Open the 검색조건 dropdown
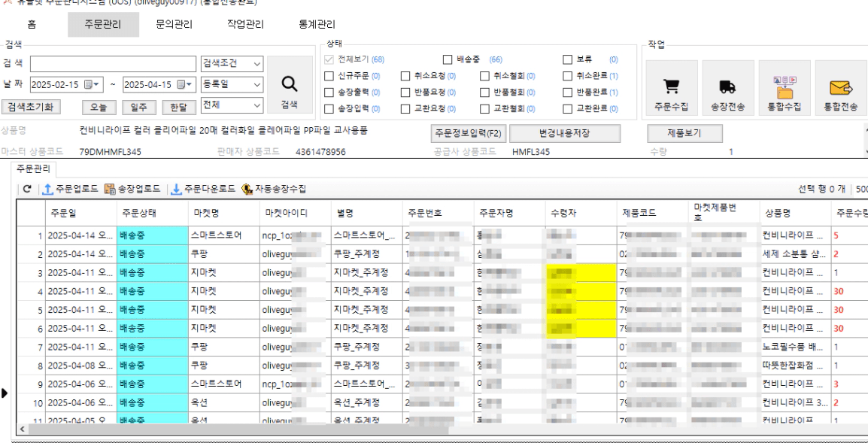868x443 pixels. [257, 64]
